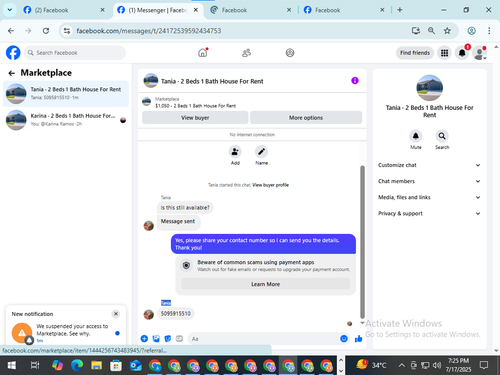Click the Facebook logo icon
The width and height of the screenshot is (500, 375).
[x=13, y=53]
